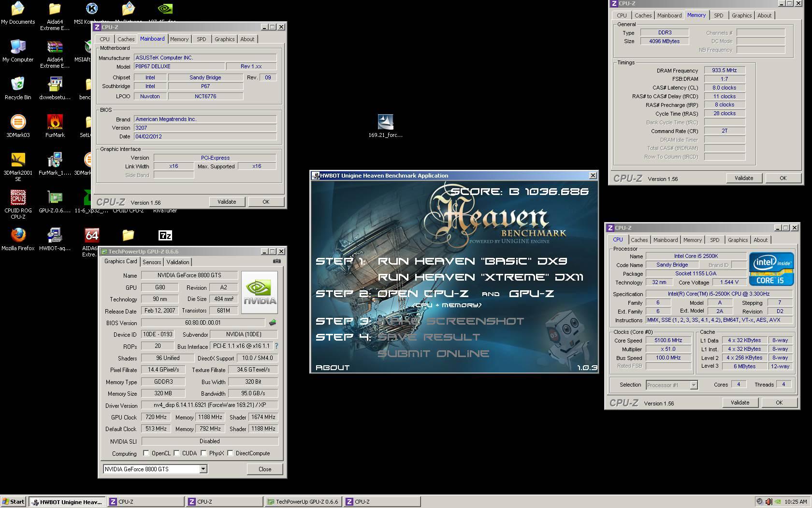Click Submit Online in Heaven benchmark

click(x=433, y=354)
